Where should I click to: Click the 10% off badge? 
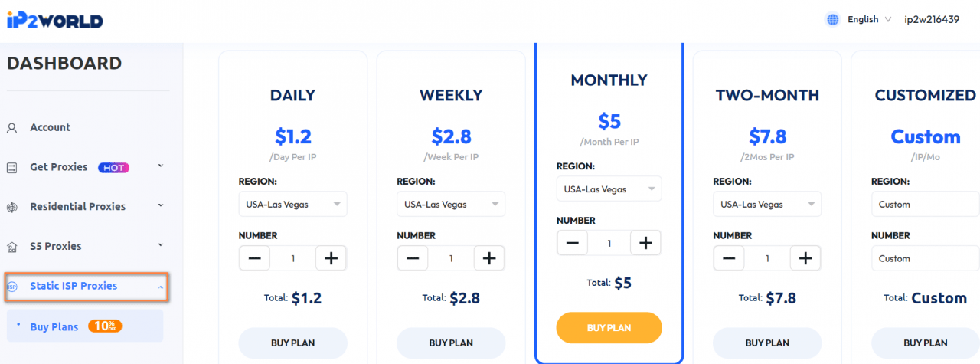coord(105,326)
